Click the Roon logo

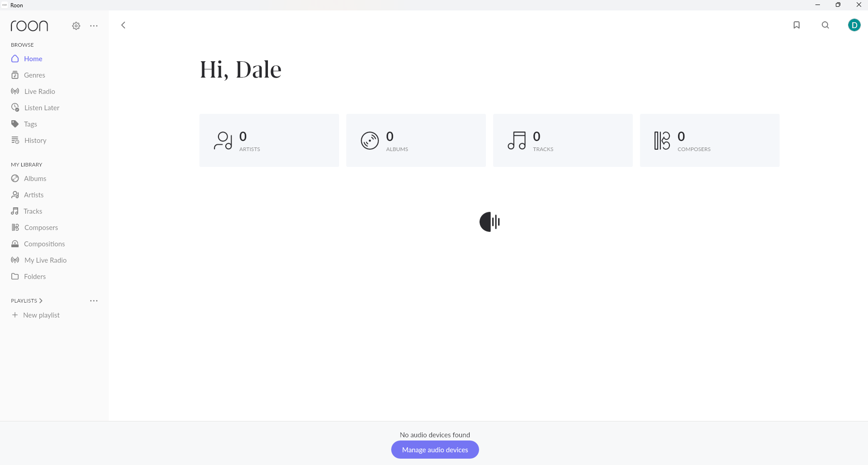(29, 26)
